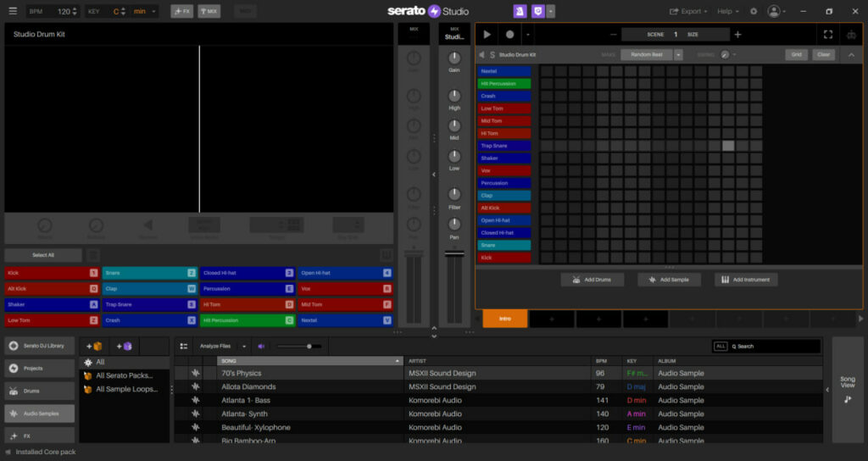Adjust the preview volume slider
The image size is (868, 461).
point(299,347)
